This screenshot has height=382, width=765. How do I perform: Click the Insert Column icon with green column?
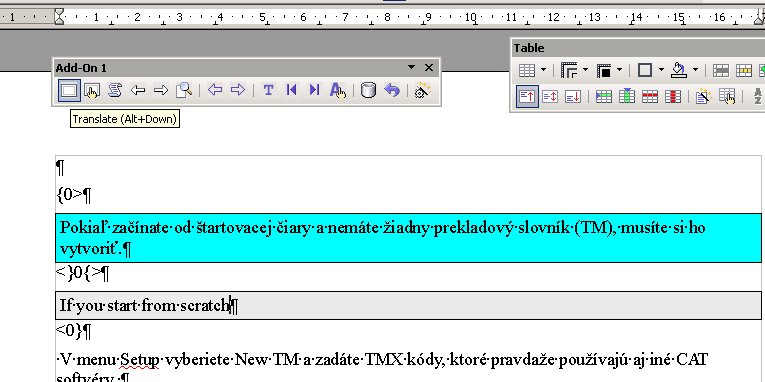click(626, 96)
